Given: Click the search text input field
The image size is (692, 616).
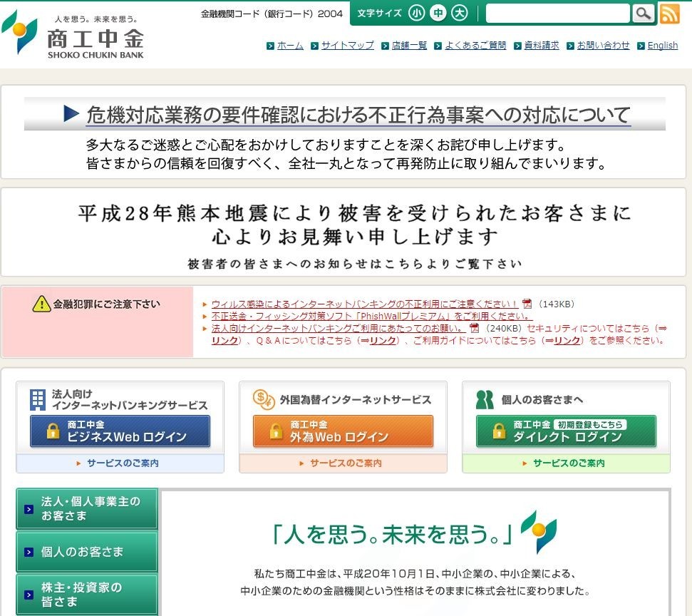Looking at the screenshot, I should (x=557, y=14).
